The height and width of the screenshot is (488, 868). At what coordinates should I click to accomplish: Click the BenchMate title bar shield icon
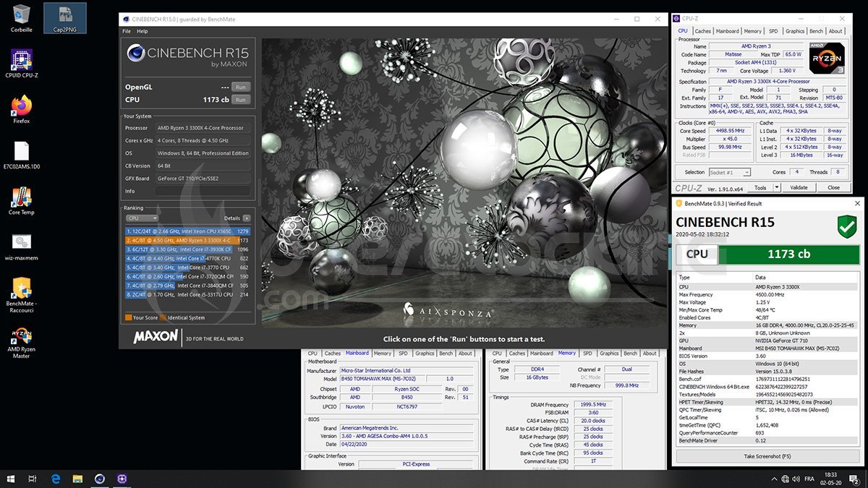[679, 204]
